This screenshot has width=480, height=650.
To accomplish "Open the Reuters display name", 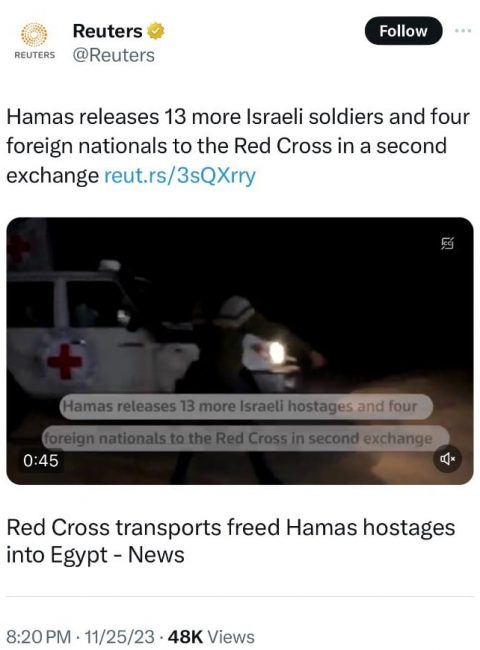I will [107, 31].
